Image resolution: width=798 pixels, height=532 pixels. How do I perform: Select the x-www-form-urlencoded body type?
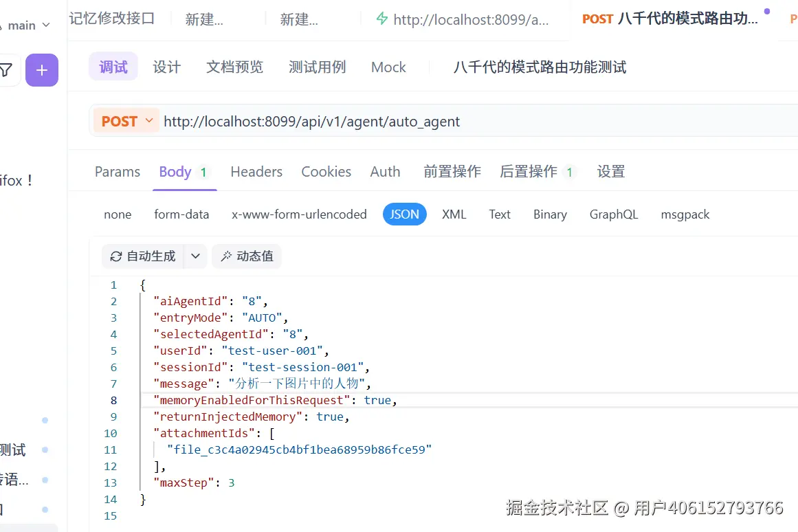[299, 214]
